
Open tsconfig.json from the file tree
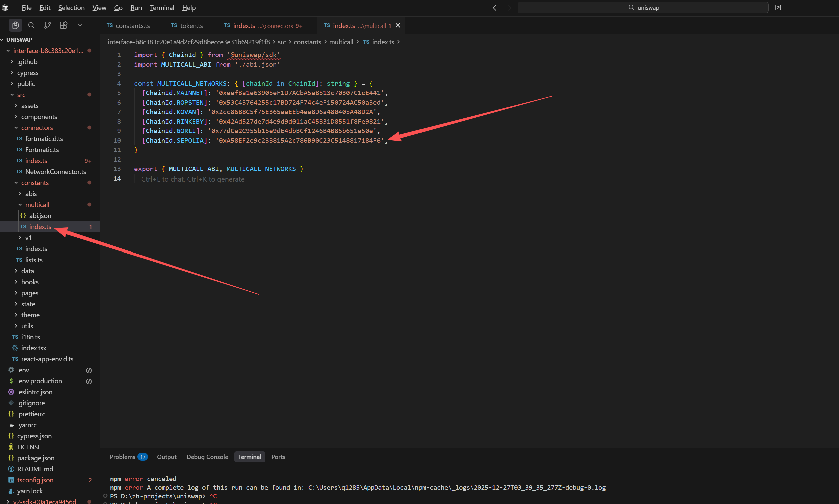(35, 480)
